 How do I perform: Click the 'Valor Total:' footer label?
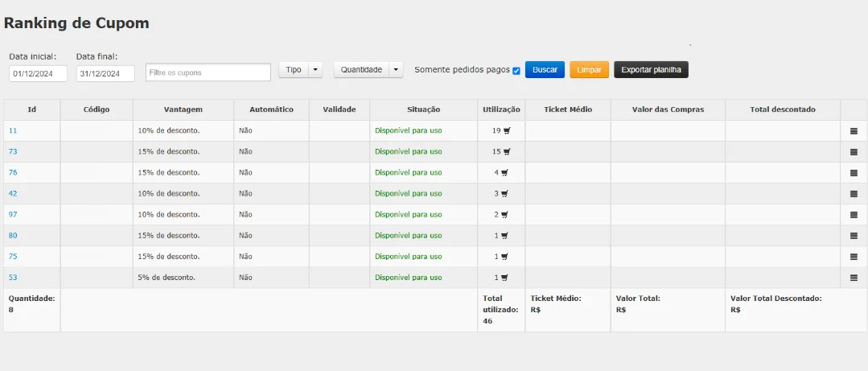638,298
